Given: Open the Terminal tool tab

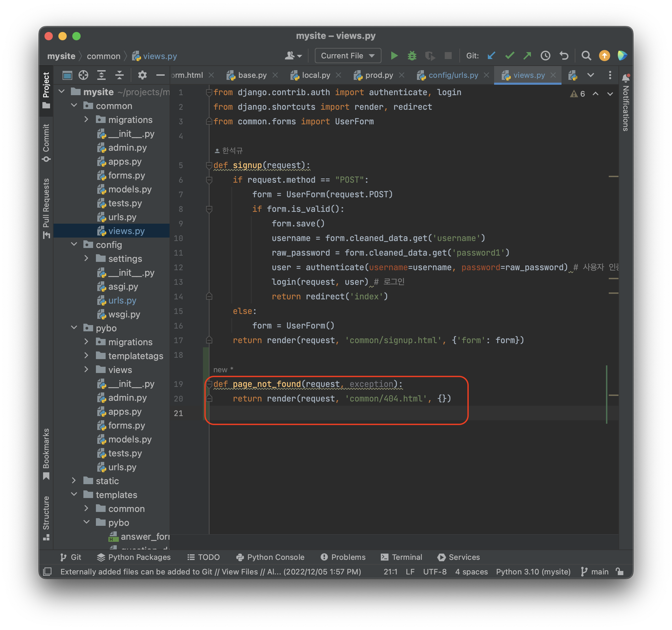Looking at the screenshot, I should tap(402, 557).
